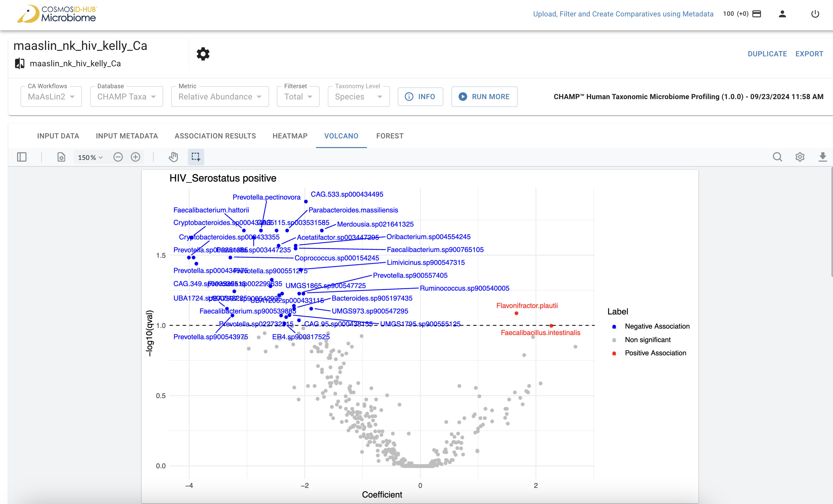The height and width of the screenshot is (504, 833).
Task: Open the CA Workflows MaAsLin2 dropdown
Action: click(x=51, y=97)
